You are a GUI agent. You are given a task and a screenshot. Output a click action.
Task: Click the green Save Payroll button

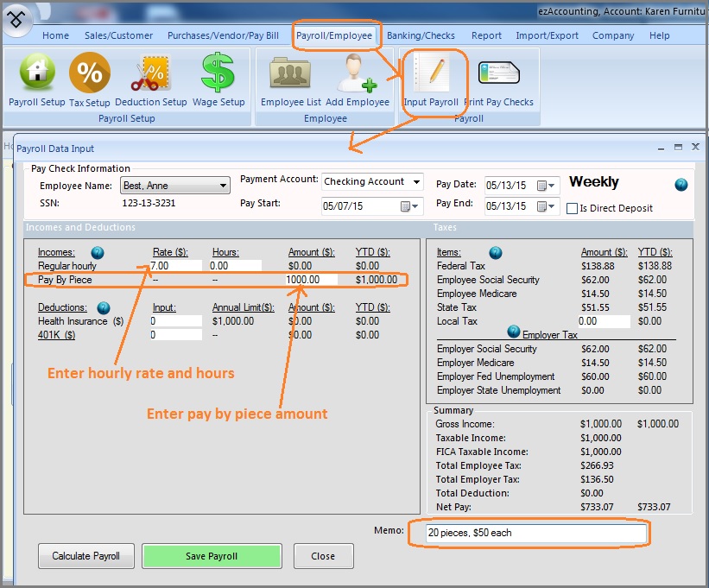pyautogui.click(x=212, y=556)
